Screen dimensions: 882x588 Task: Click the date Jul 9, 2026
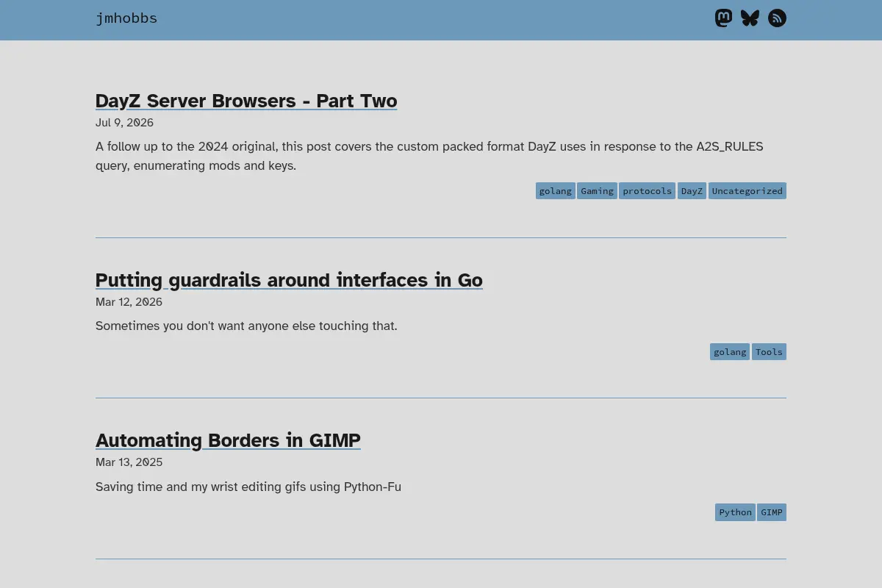pyautogui.click(x=124, y=123)
